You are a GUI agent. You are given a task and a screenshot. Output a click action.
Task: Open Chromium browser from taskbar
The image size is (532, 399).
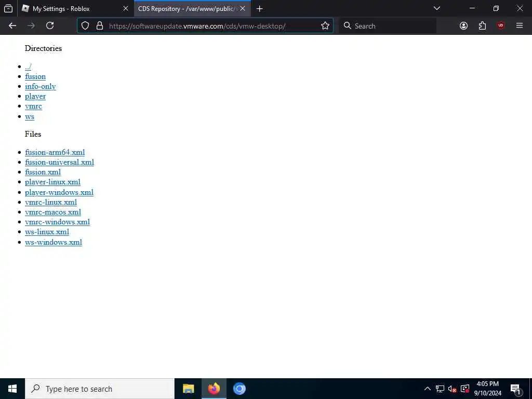(240, 389)
